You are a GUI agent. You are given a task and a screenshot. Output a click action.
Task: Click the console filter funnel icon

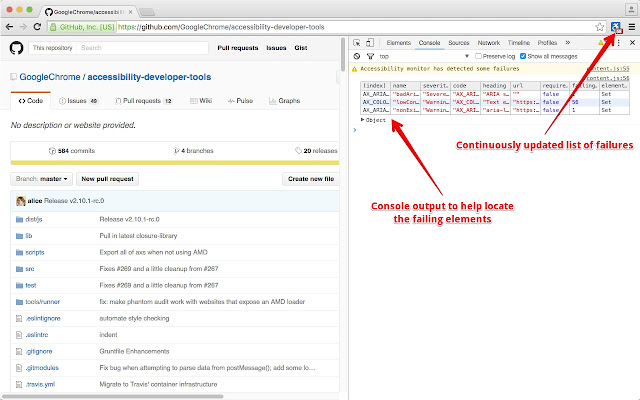(x=370, y=56)
